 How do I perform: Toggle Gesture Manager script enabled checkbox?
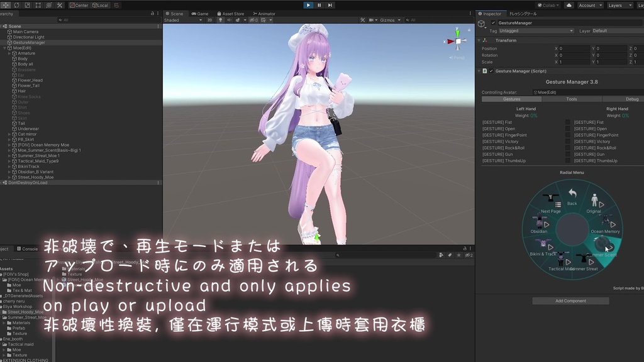491,71
